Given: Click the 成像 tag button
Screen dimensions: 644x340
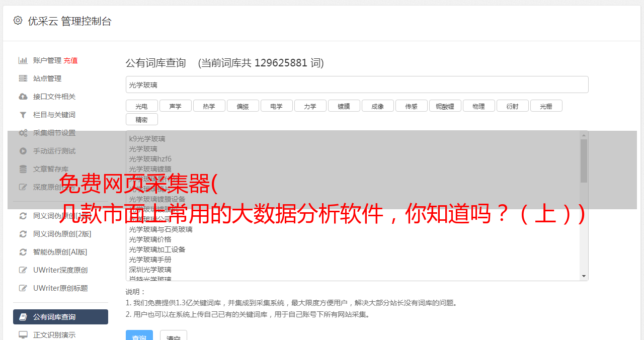Looking at the screenshot, I should coord(378,106).
